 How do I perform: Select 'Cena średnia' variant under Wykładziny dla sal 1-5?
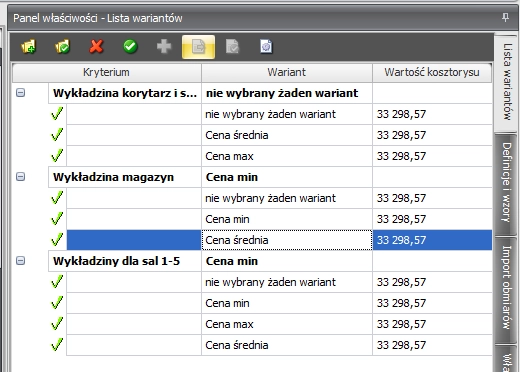[x=287, y=345]
